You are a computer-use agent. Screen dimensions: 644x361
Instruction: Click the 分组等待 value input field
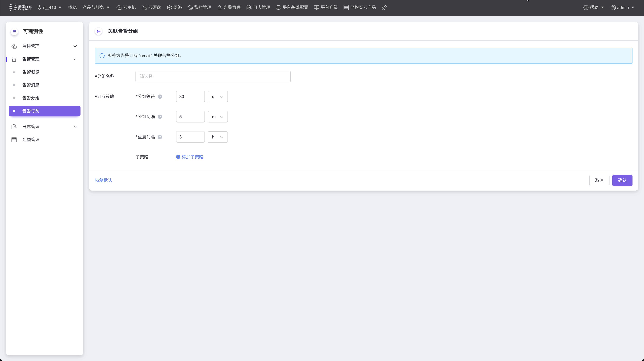(x=190, y=97)
